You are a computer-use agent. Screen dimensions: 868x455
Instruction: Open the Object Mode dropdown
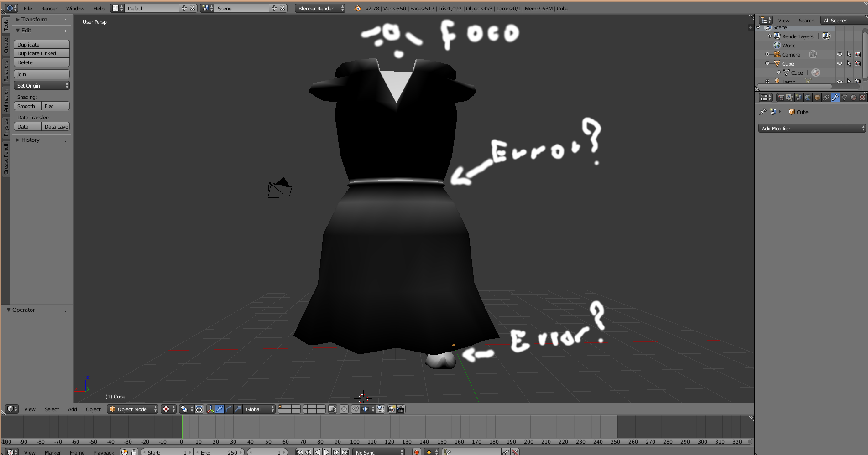click(132, 409)
